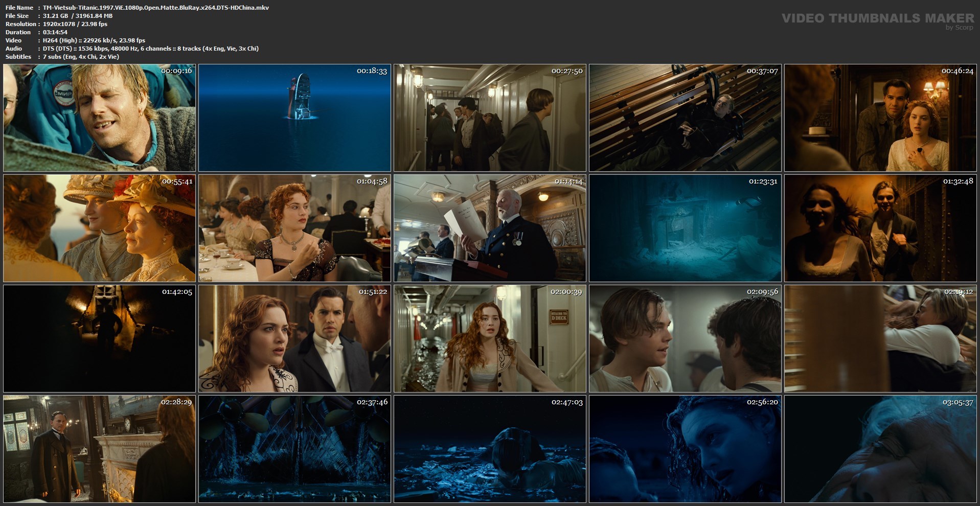The image size is (980, 506).
Task: Click the file name ending in HDChina.mkv
Action: coord(156,8)
